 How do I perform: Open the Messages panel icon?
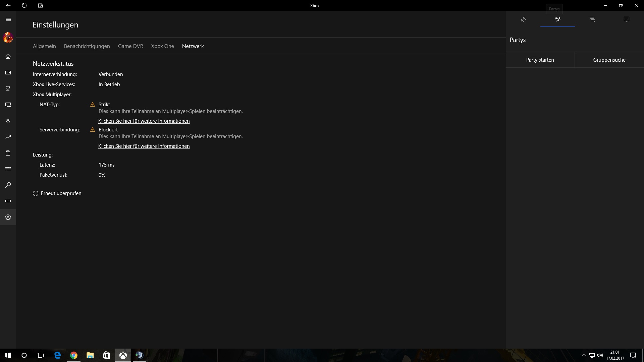pos(592,19)
